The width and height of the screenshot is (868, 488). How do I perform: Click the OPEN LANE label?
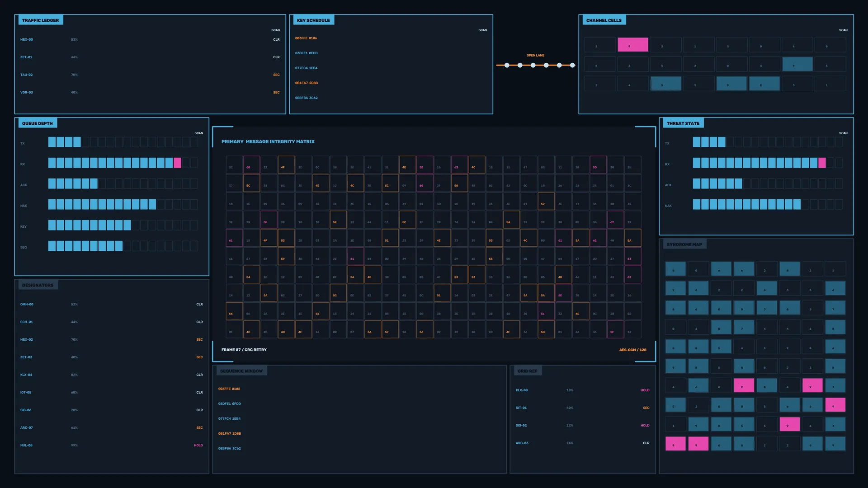(x=535, y=56)
